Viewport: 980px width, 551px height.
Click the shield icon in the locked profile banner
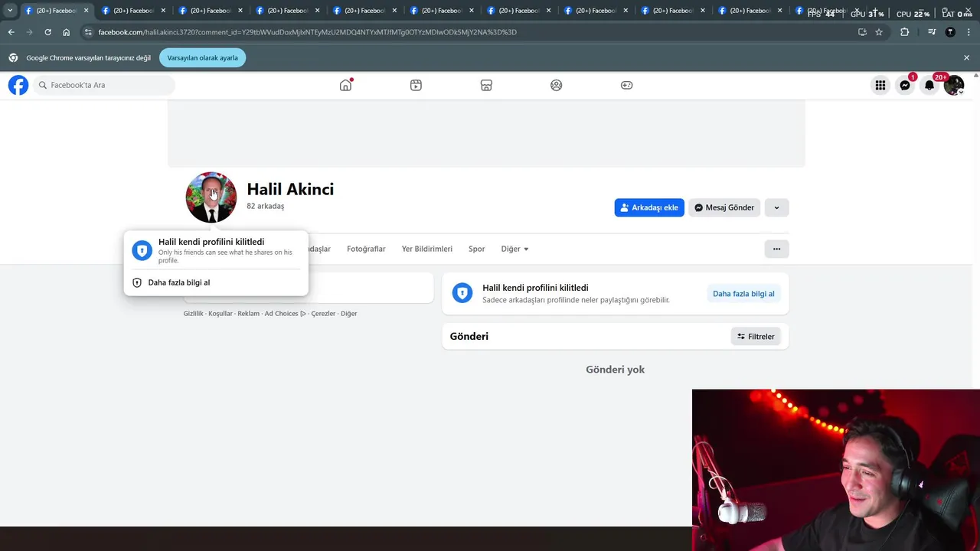point(462,293)
